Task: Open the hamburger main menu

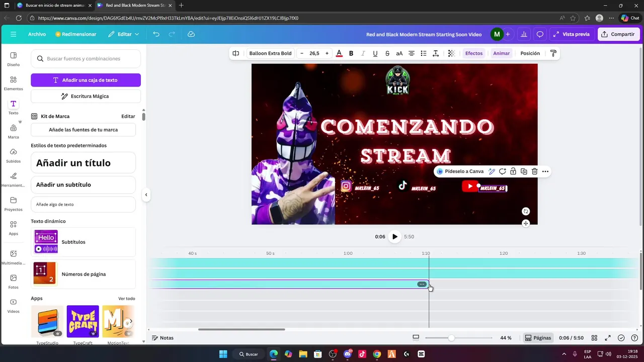Action: click(x=14, y=34)
